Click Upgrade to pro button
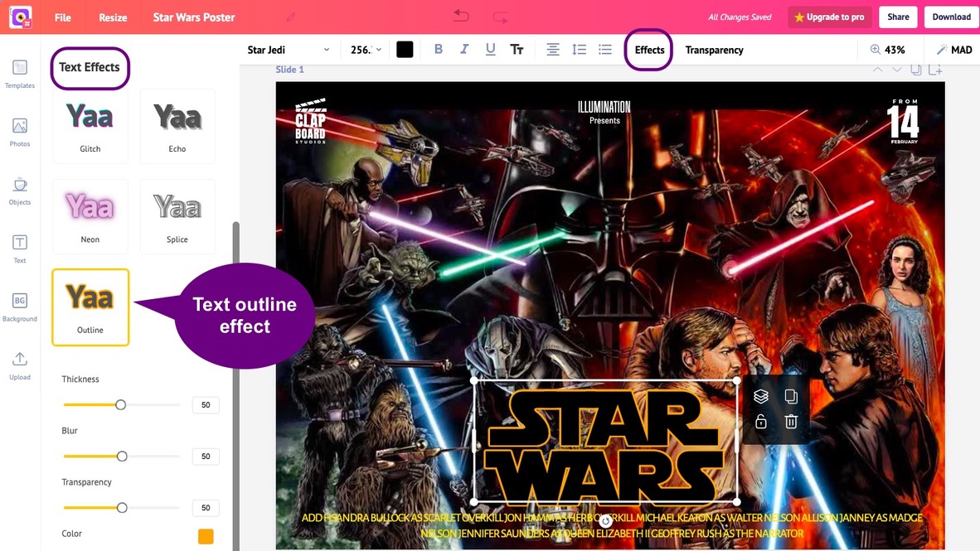The height and width of the screenshot is (551, 980). click(x=829, y=17)
